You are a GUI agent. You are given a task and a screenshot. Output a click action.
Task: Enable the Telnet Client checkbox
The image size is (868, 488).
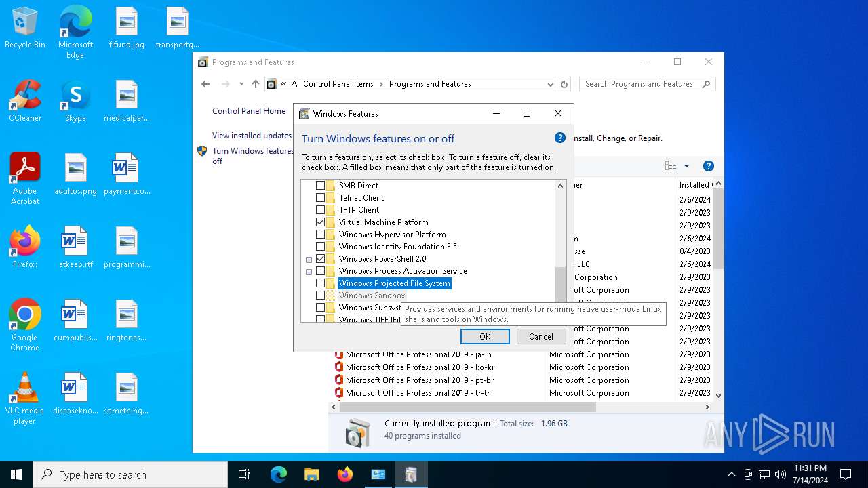pos(320,198)
